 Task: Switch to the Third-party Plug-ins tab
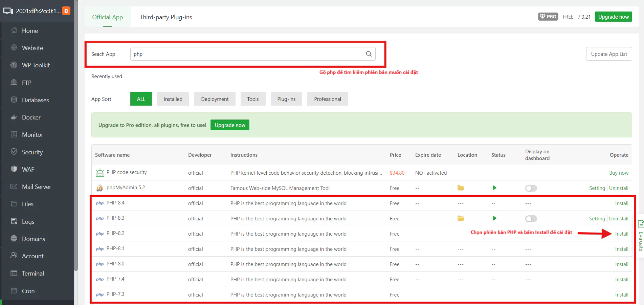tap(166, 17)
